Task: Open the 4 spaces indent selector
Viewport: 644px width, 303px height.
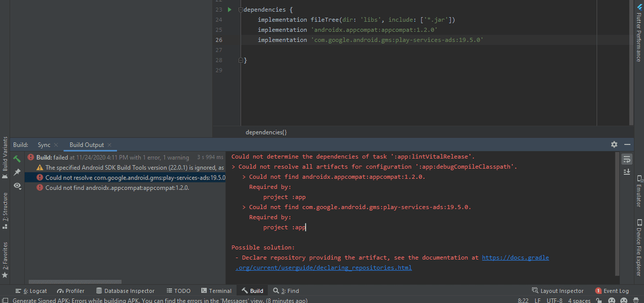Action: [579, 301]
